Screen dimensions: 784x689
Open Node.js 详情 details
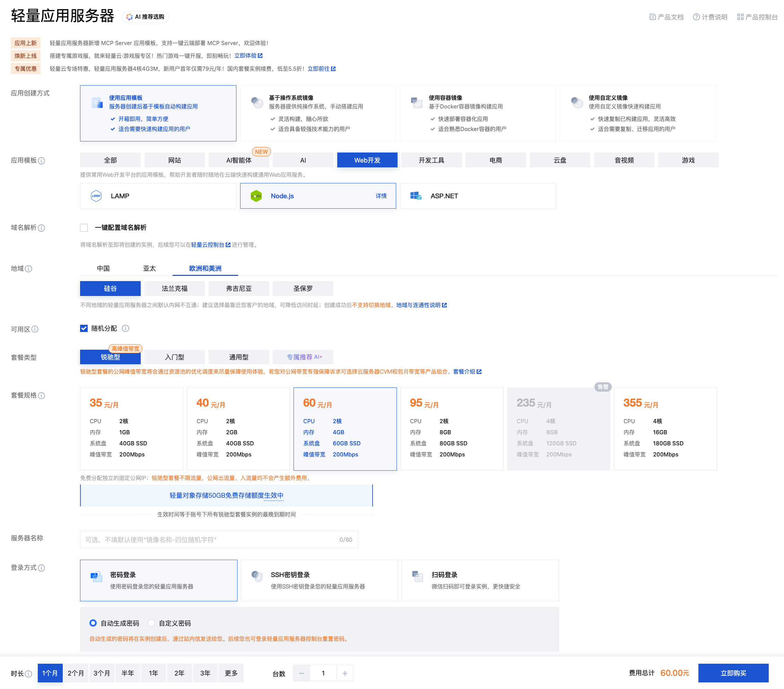point(381,196)
